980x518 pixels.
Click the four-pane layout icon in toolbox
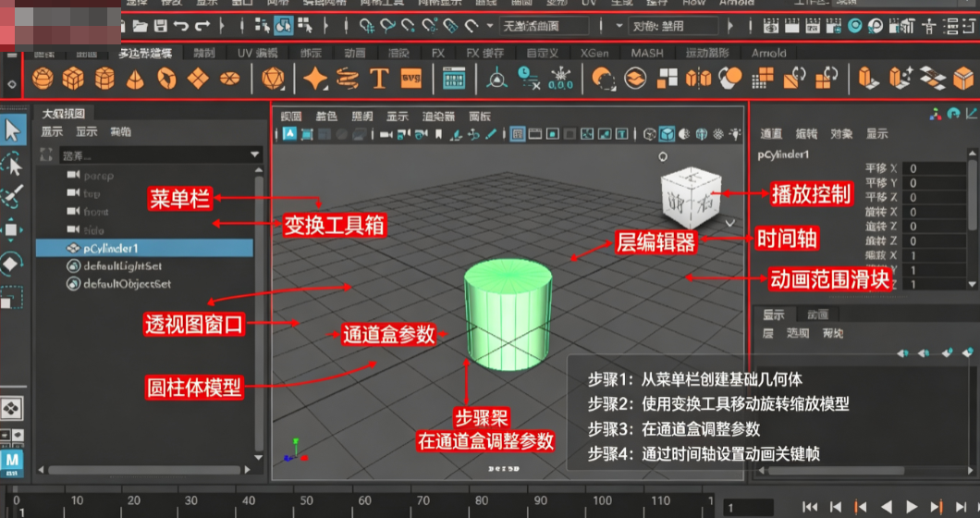pyautogui.click(x=11, y=409)
